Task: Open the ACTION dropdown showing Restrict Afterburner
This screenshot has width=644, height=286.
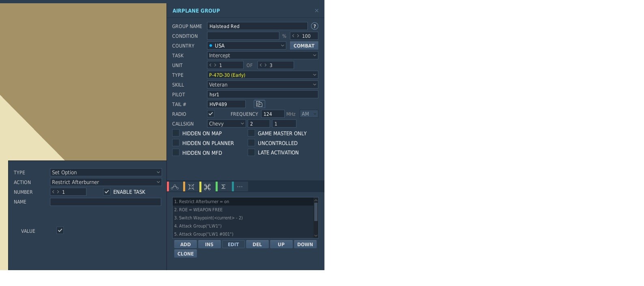Action: coord(106,182)
